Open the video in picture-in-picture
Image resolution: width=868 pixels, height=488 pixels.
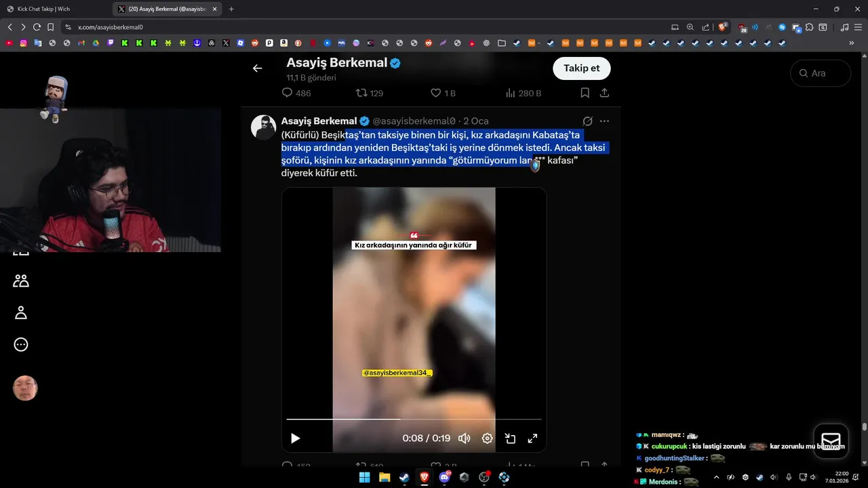click(510, 439)
